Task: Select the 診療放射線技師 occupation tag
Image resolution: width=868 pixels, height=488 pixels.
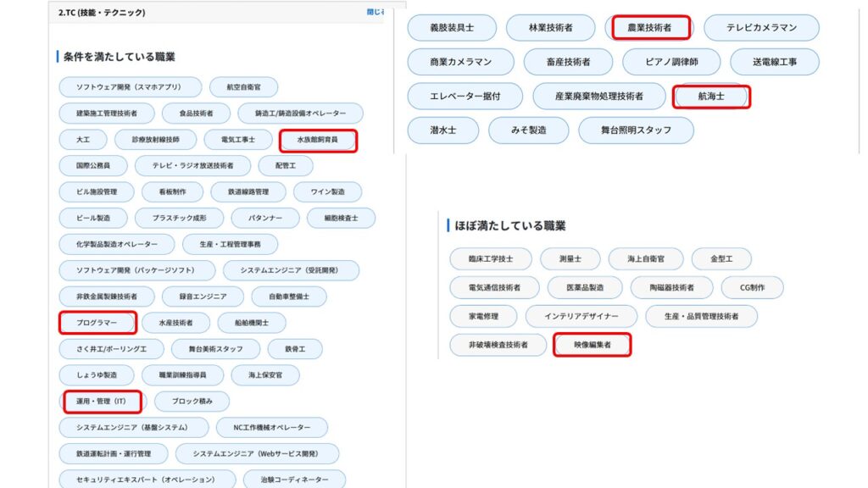Action: [155, 140]
